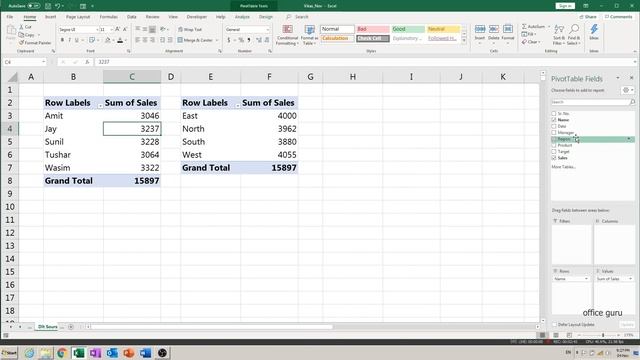The width and height of the screenshot is (640, 360).
Task: Check the Date field checkbox
Action: tap(554, 126)
